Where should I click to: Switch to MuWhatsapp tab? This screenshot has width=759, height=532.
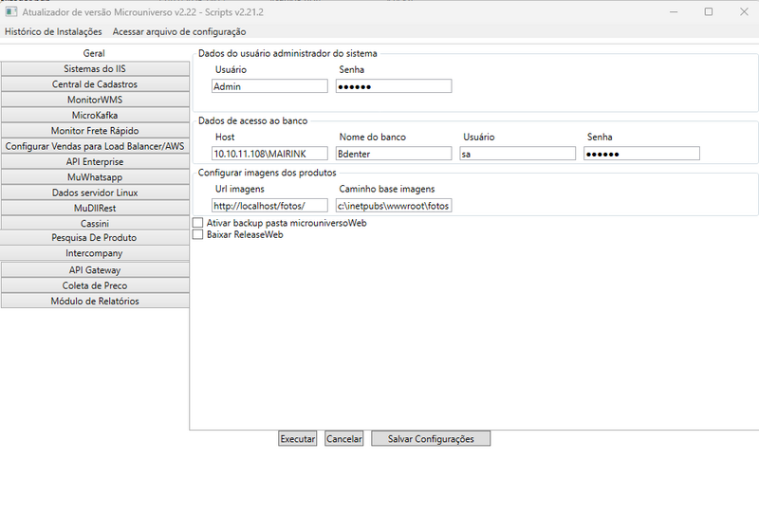point(95,176)
